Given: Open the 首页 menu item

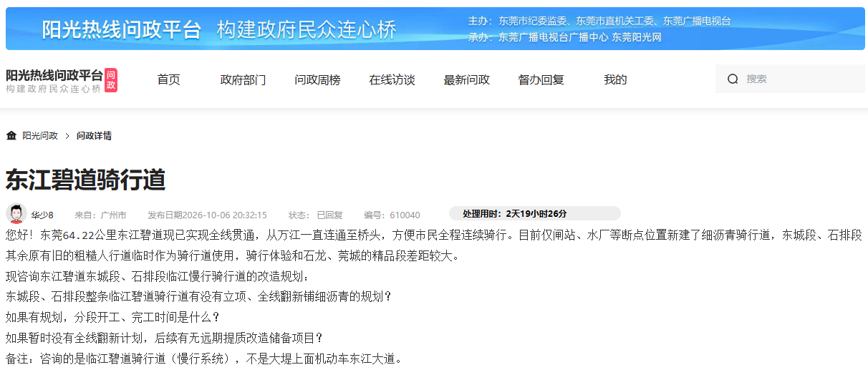Looking at the screenshot, I should (168, 79).
